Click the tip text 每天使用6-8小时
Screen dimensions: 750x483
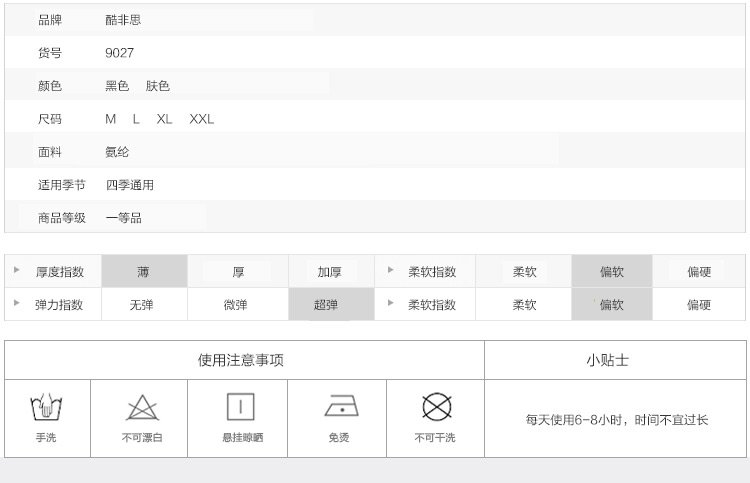coord(574,420)
